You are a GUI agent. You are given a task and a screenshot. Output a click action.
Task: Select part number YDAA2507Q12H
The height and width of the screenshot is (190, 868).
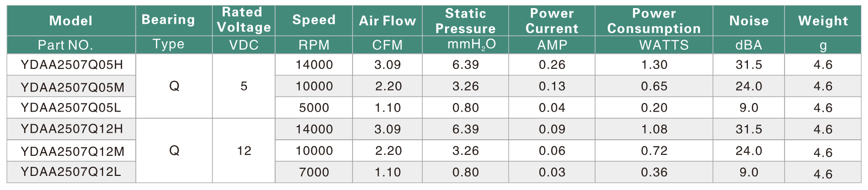point(72,129)
